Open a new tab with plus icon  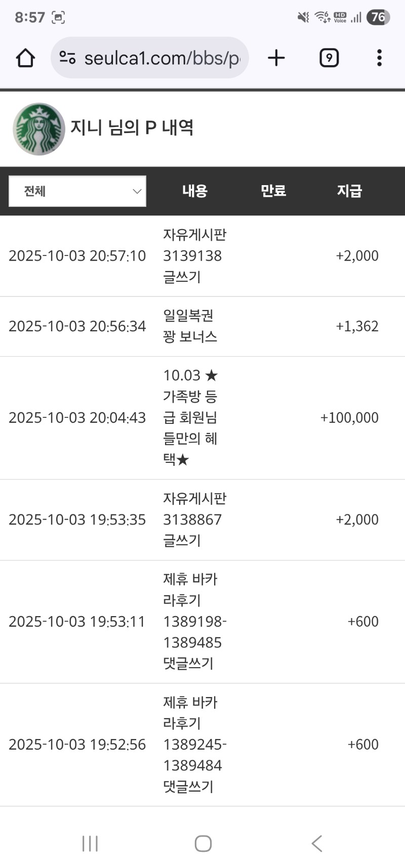pyautogui.click(x=276, y=58)
